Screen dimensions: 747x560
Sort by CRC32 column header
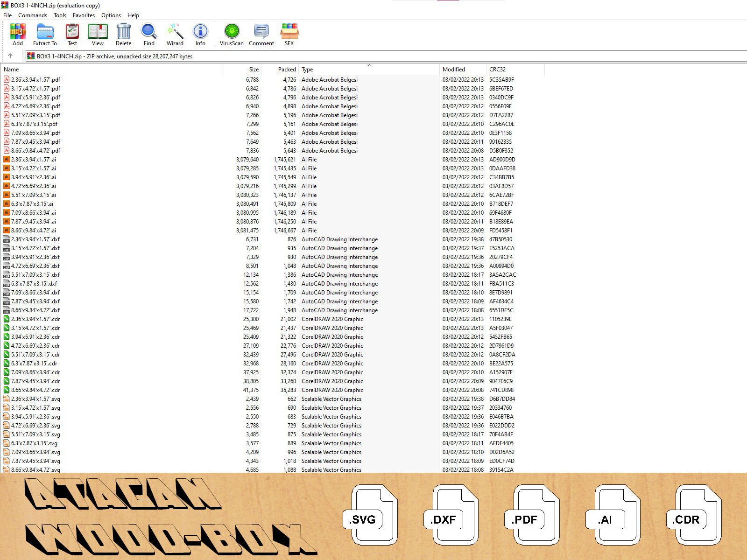click(x=515, y=70)
